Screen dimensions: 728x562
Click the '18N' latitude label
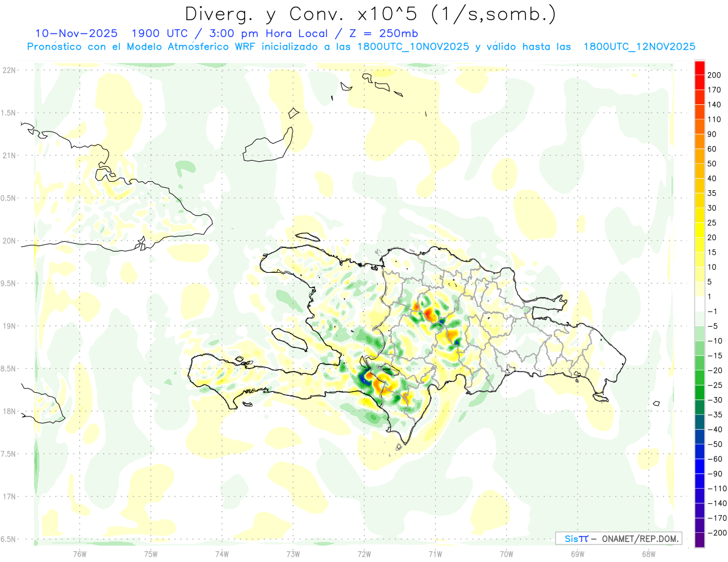[8, 412]
